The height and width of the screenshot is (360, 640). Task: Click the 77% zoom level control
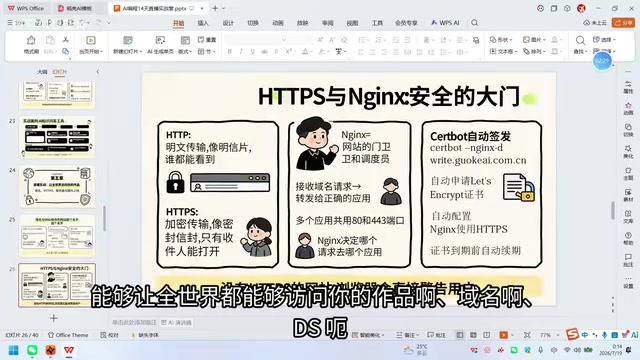point(546,335)
